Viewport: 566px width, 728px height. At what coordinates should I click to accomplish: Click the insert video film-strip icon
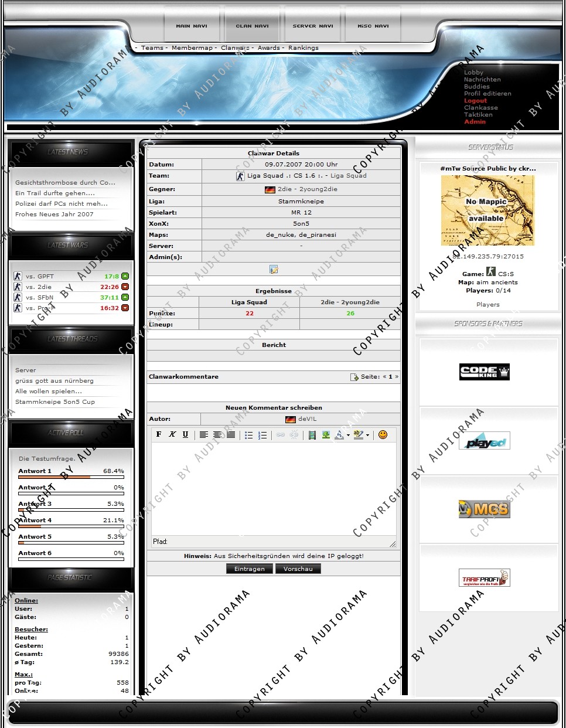coord(312,435)
